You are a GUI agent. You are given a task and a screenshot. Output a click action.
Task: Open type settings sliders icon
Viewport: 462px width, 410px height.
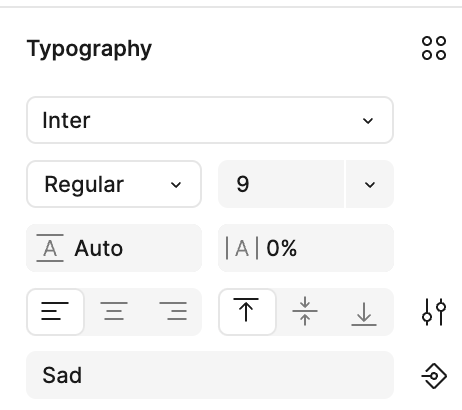(434, 312)
